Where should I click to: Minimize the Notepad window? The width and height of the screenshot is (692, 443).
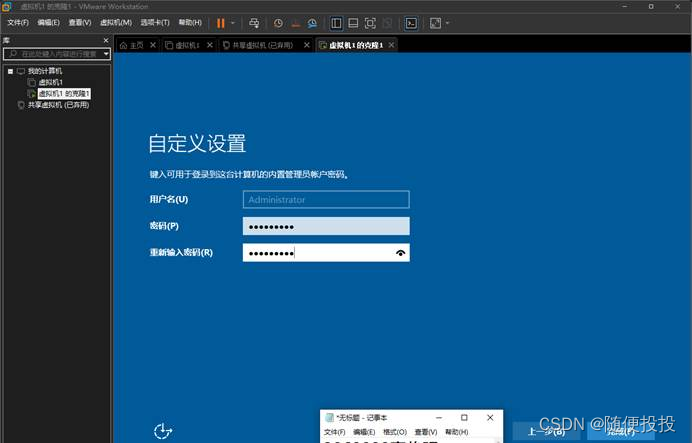tap(439, 417)
